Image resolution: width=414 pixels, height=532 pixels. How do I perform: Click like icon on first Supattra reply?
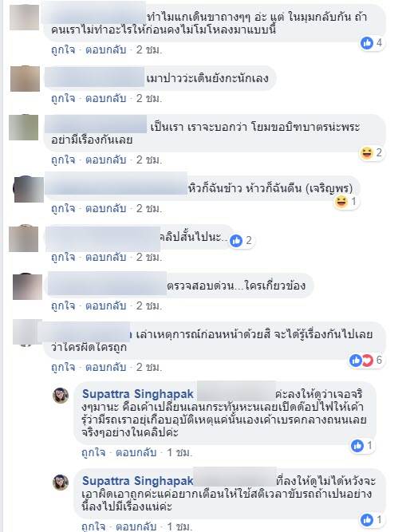(x=357, y=446)
